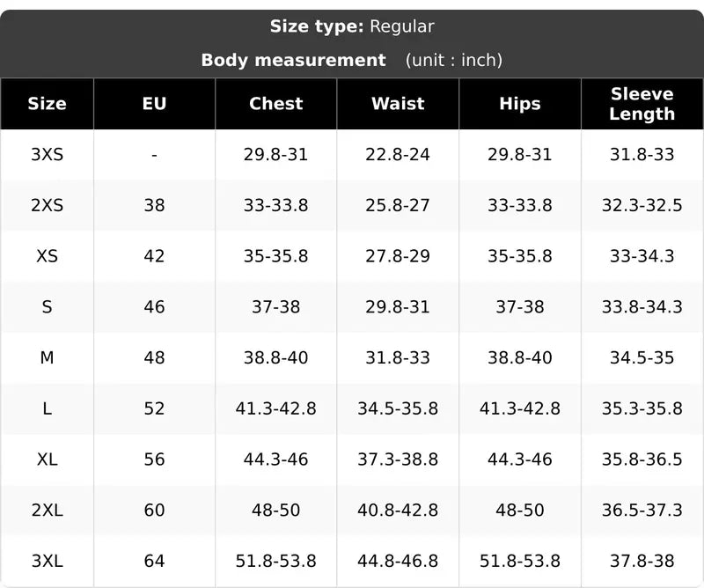The height and width of the screenshot is (588, 704).
Task: Click the Size type: Regular heading
Action: coord(352,26)
